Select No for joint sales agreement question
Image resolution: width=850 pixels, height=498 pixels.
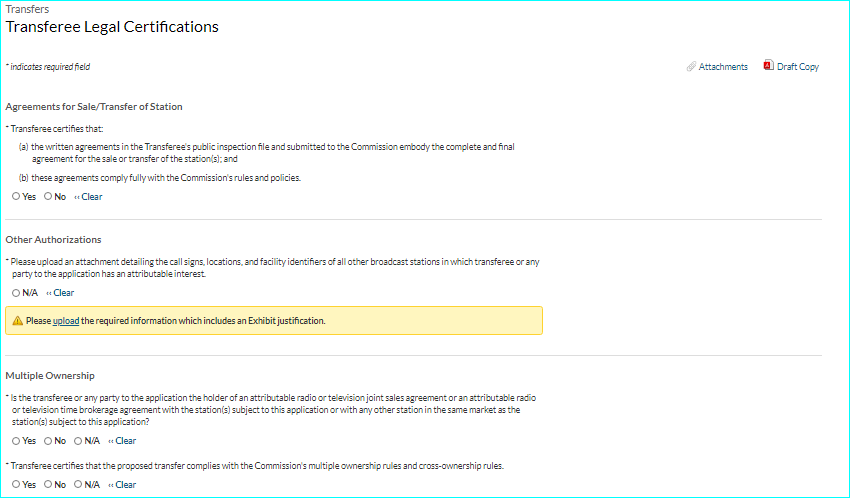tap(48, 441)
